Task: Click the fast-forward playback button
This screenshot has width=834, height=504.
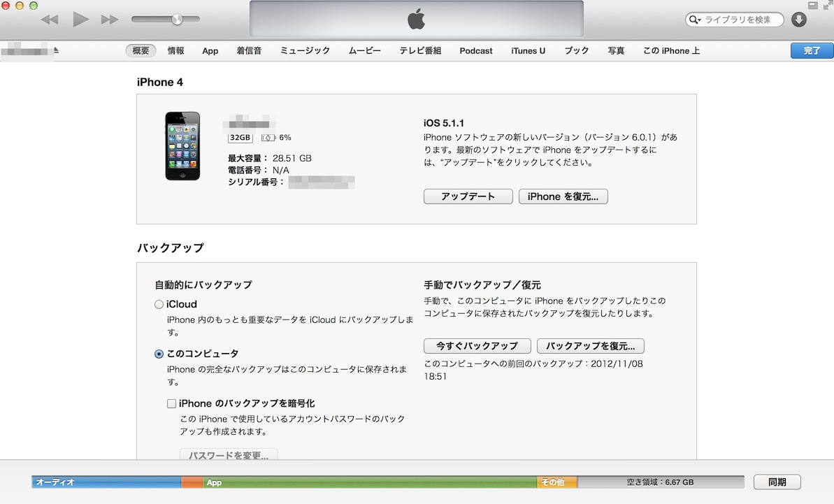Action: [x=110, y=20]
